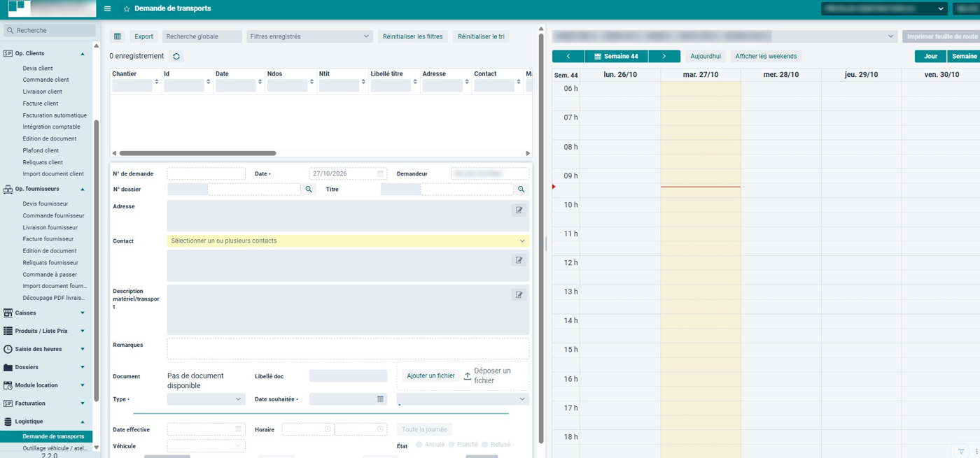Viewport: 980px width, 458px height.
Task: Open the Véhicule dropdown
Action: click(206, 445)
